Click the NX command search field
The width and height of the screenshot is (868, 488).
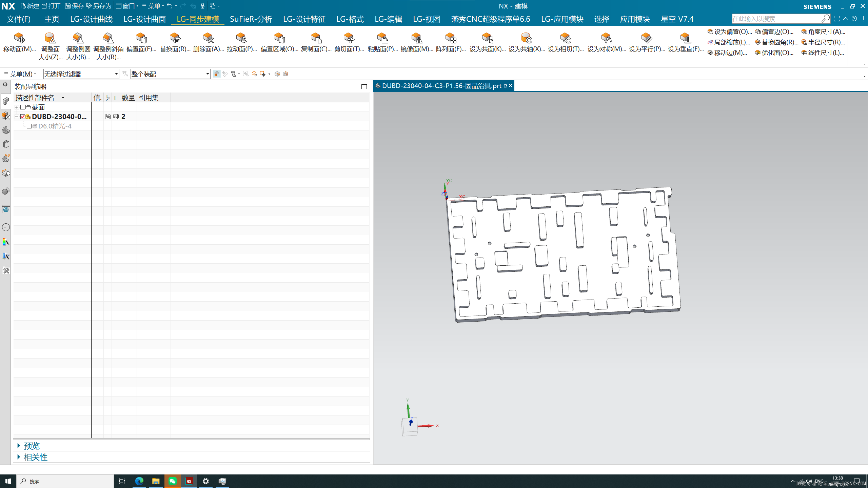[776, 19]
